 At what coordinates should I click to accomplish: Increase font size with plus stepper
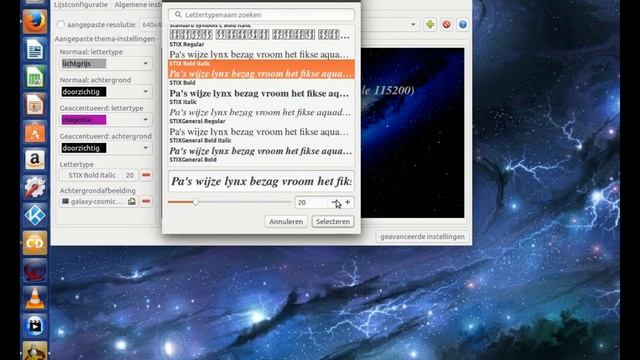[x=348, y=202]
